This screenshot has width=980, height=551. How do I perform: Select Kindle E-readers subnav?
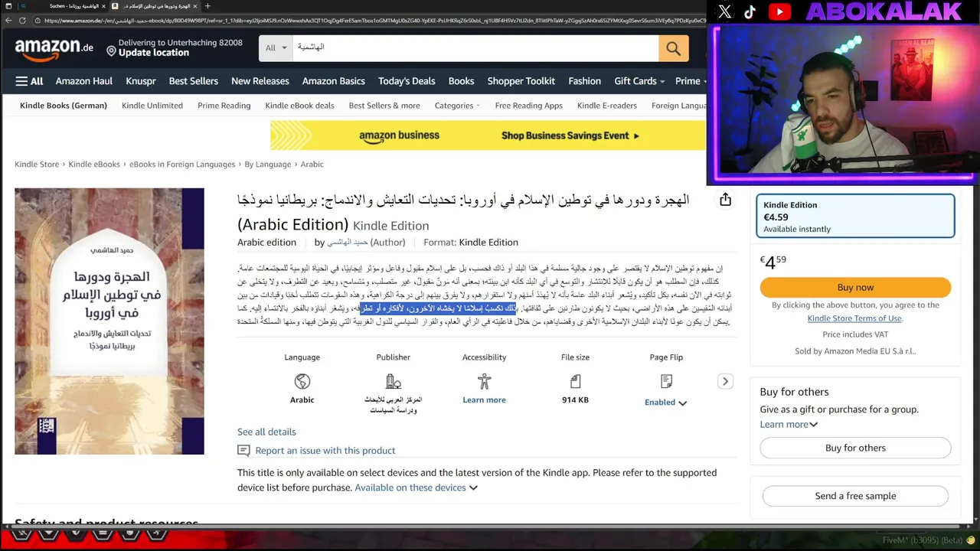click(x=607, y=106)
